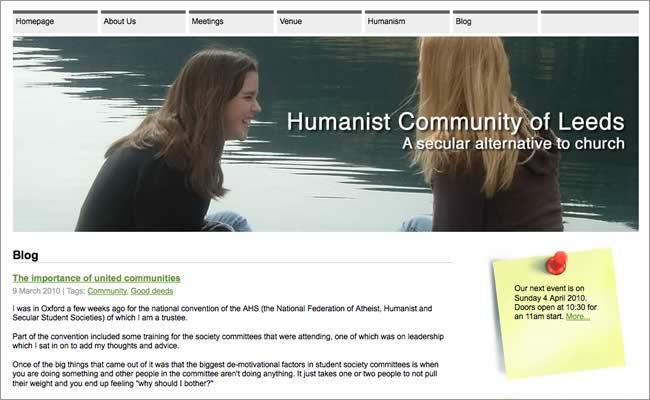This screenshot has height=400, width=650.
Task: Open the Good deeds tag link
Action: (x=152, y=291)
